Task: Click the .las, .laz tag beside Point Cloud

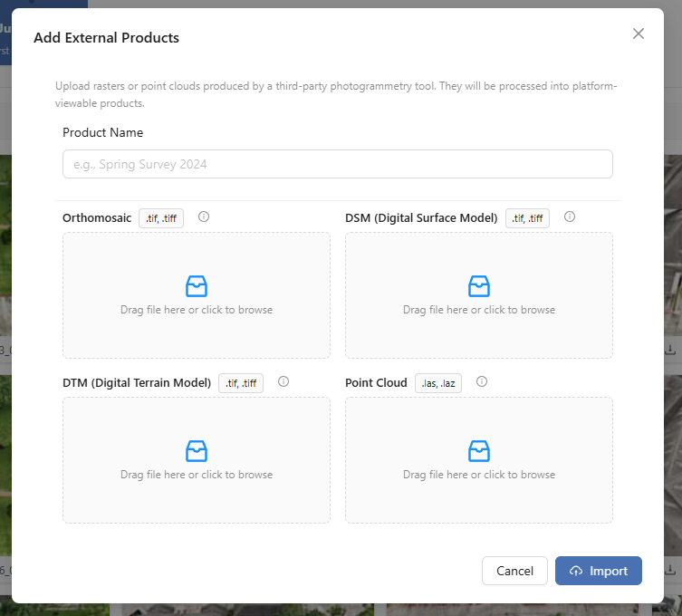Action: tap(438, 383)
